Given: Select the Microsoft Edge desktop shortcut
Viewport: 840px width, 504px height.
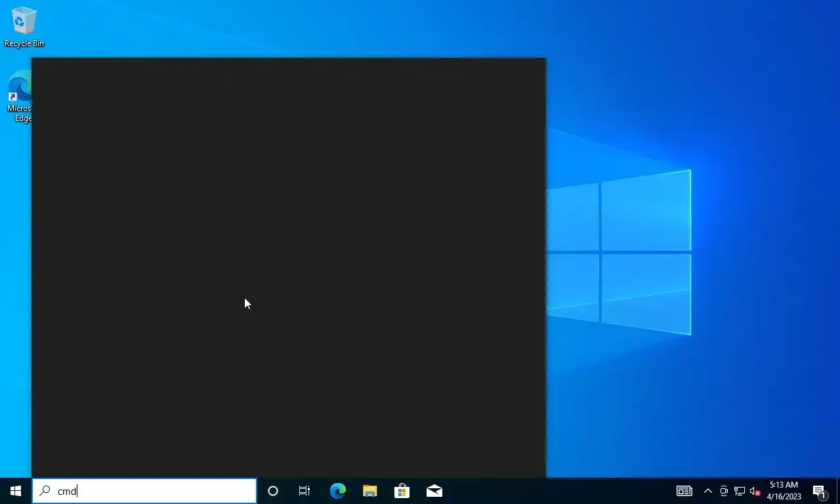Looking at the screenshot, I should tap(18, 96).
